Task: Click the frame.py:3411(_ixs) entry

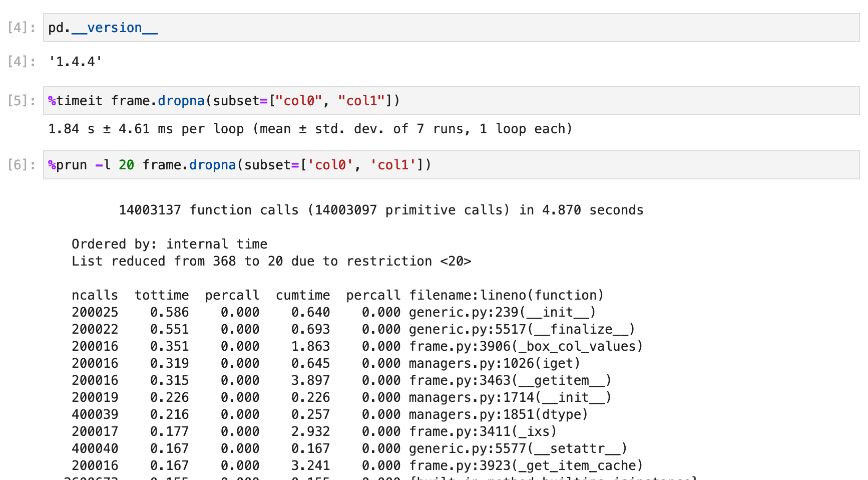Action: 483,431
